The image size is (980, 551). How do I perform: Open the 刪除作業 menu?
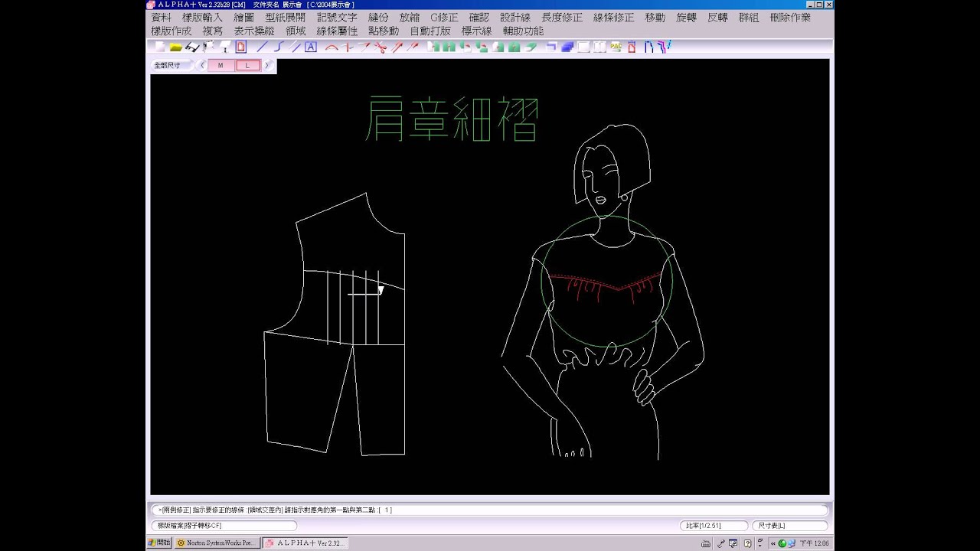click(790, 17)
